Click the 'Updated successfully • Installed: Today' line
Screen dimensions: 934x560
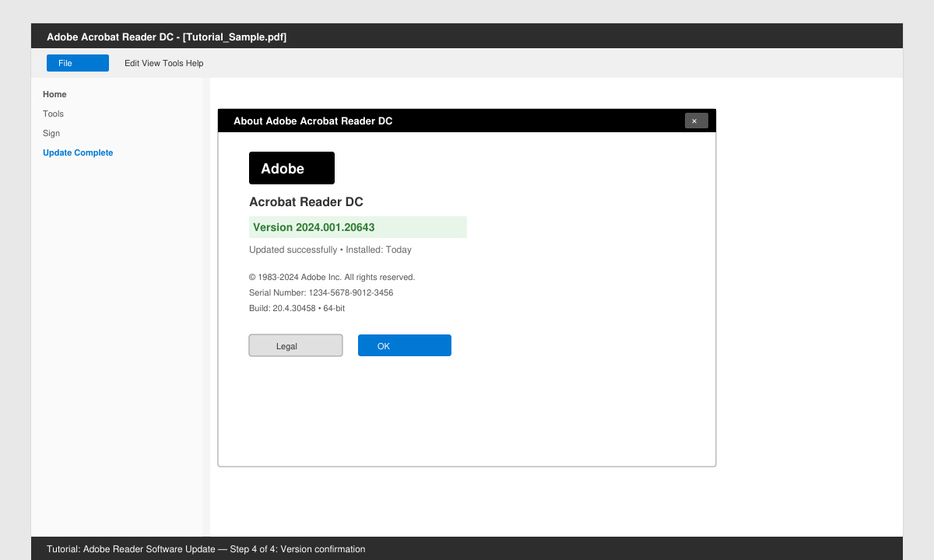coord(330,250)
